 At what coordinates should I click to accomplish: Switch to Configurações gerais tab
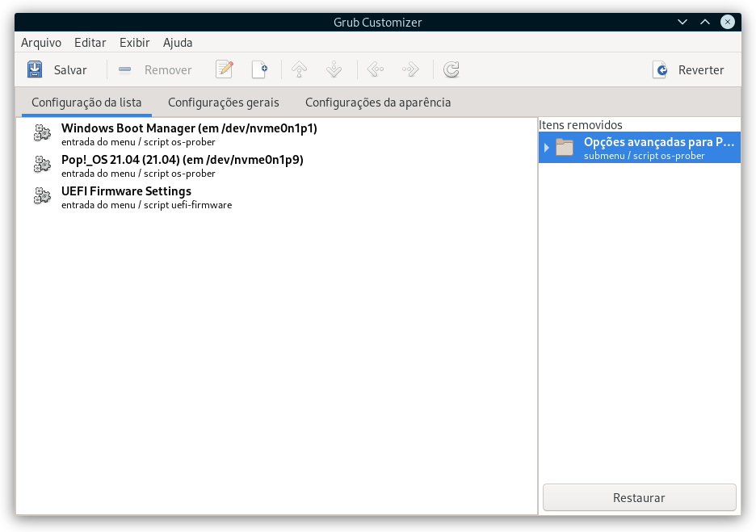click(x=224, y=103)
